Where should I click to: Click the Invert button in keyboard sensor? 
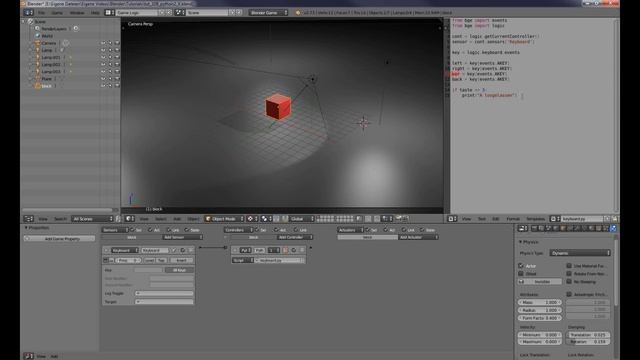[x=181, y=260]
